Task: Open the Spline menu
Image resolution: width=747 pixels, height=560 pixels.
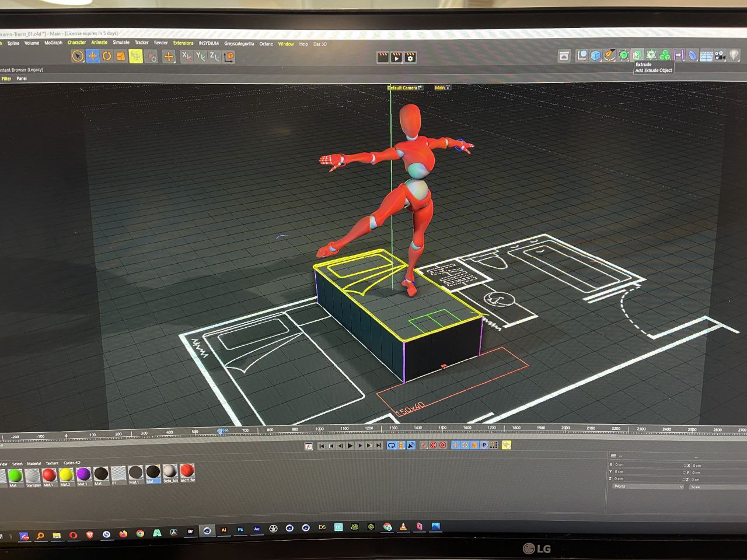Action: 13,43
